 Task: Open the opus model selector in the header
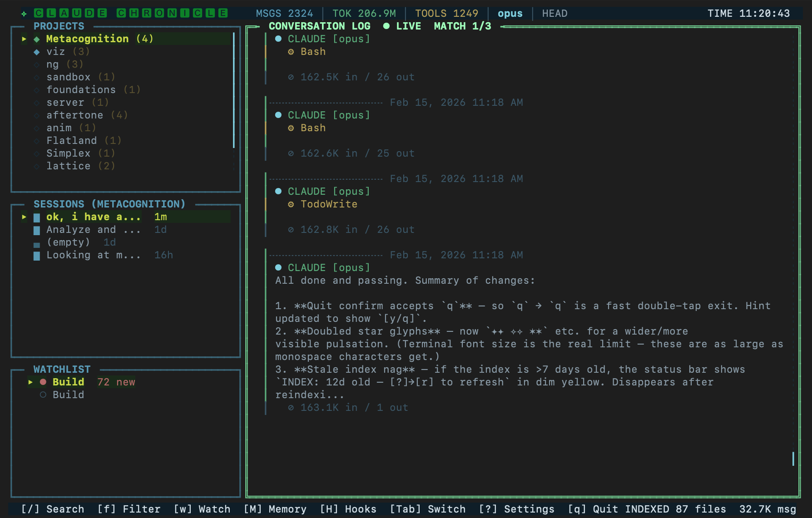click(510, 13)
